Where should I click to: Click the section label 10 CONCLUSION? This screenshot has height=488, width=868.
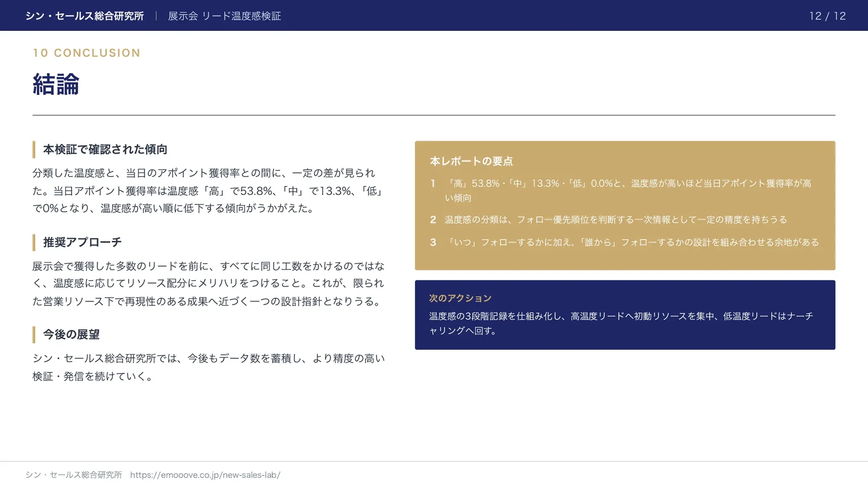point(87,53)
